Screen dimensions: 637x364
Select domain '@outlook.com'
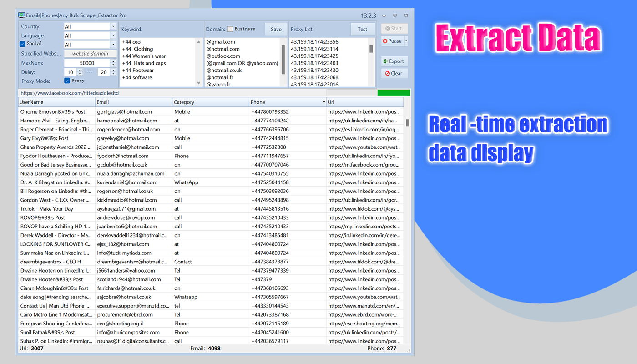click(x=223, y=56)
